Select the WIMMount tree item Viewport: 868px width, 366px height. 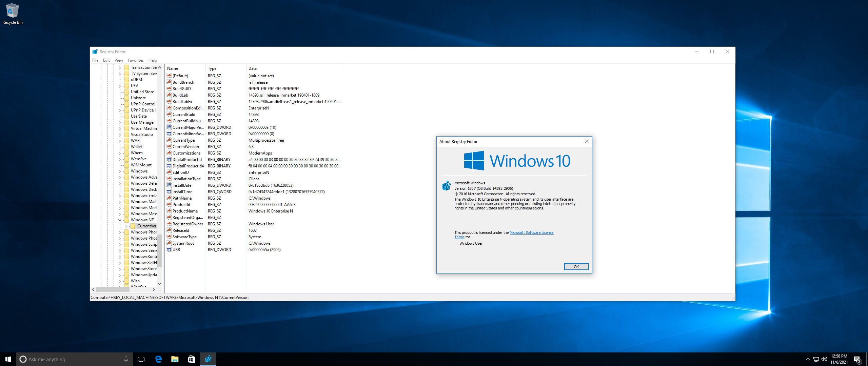click(x=141, y=165)
